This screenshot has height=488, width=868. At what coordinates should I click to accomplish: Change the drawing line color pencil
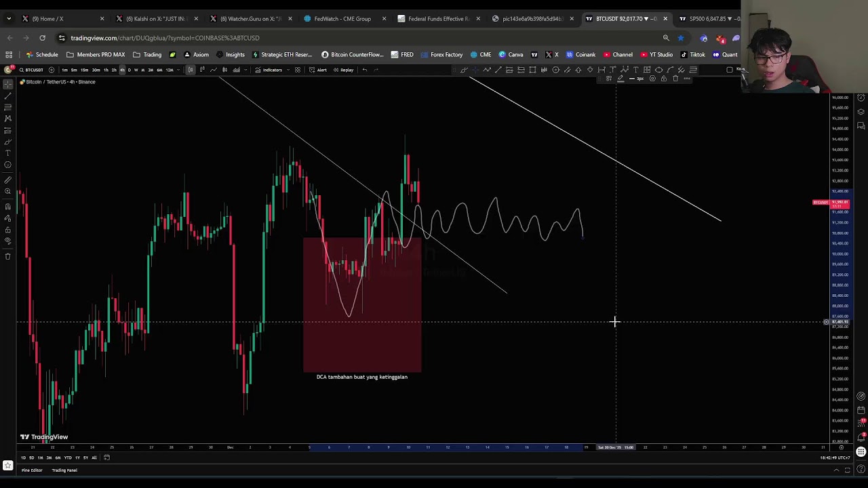coord(620,79)
